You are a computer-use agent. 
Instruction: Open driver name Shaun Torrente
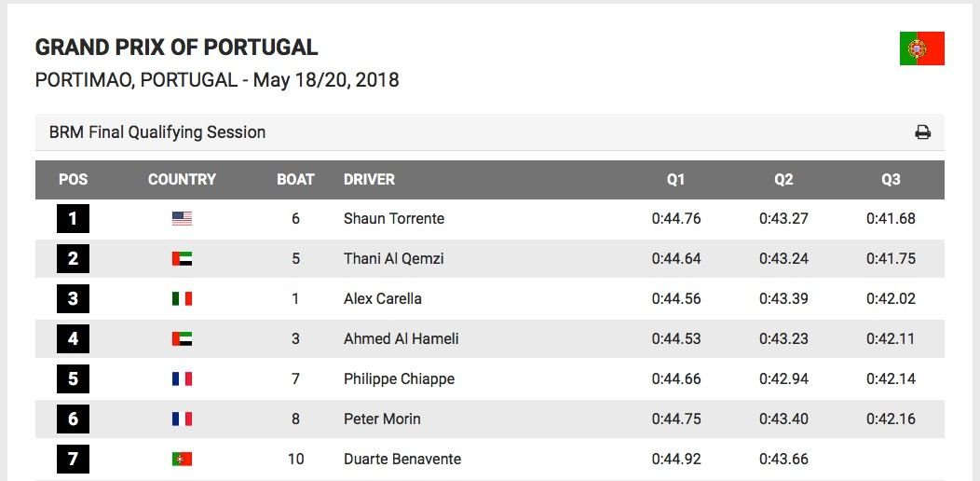pos(394,218)
